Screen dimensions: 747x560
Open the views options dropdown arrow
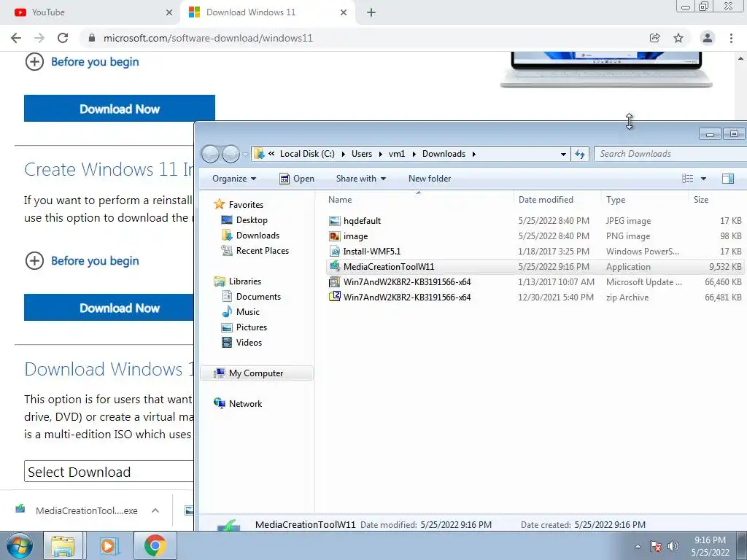[703, 179]
